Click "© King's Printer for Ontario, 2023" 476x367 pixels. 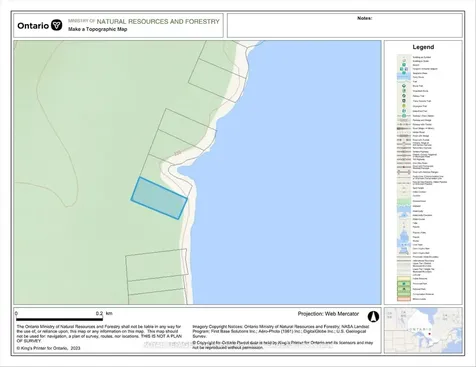point(48,348)
